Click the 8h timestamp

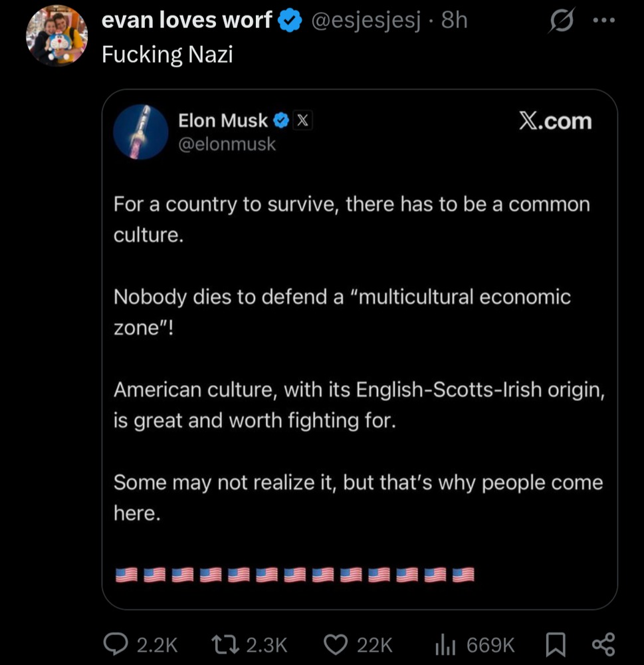pos(455,21)
